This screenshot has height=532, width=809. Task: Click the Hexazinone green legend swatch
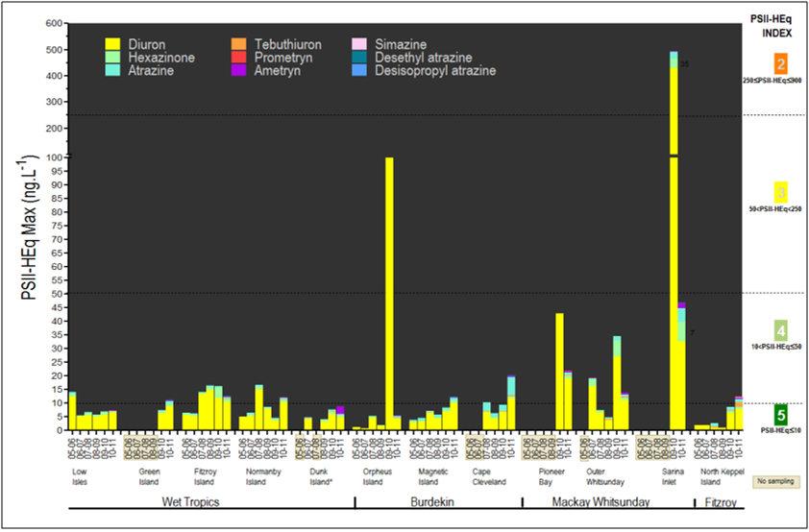pyautogui.click(x=112, y=58)
